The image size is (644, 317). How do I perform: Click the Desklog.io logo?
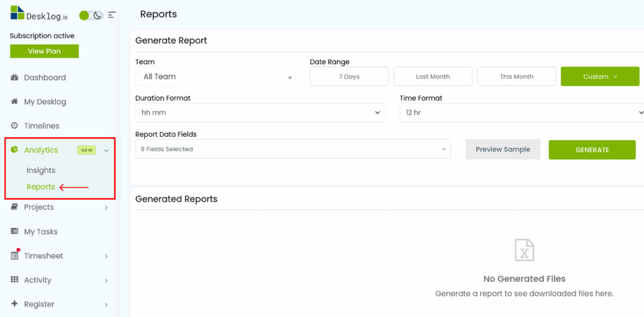point(38,14)
